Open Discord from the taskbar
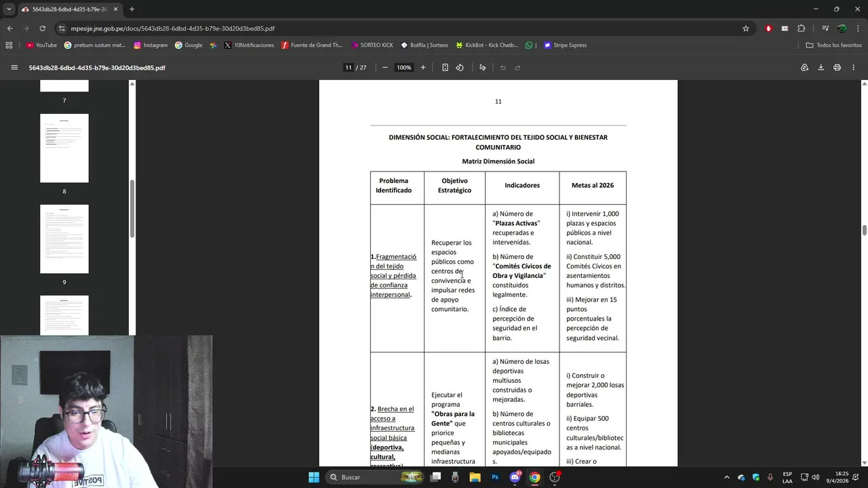 tap(515, 477)
